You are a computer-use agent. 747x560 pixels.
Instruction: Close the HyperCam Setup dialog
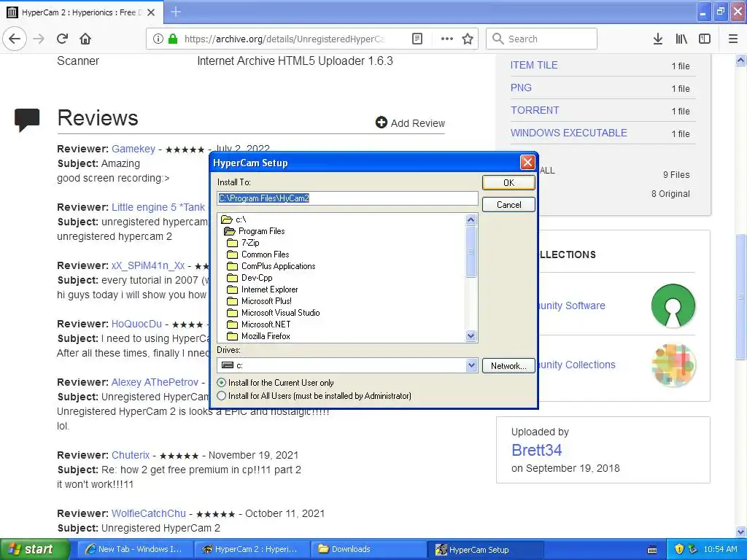527,163
